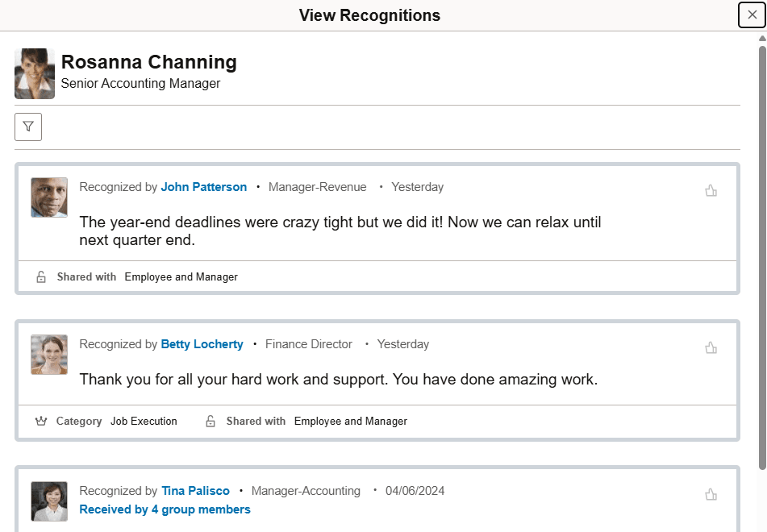Click the Job Execution category label
767x532 pixels.
point(144,421)
